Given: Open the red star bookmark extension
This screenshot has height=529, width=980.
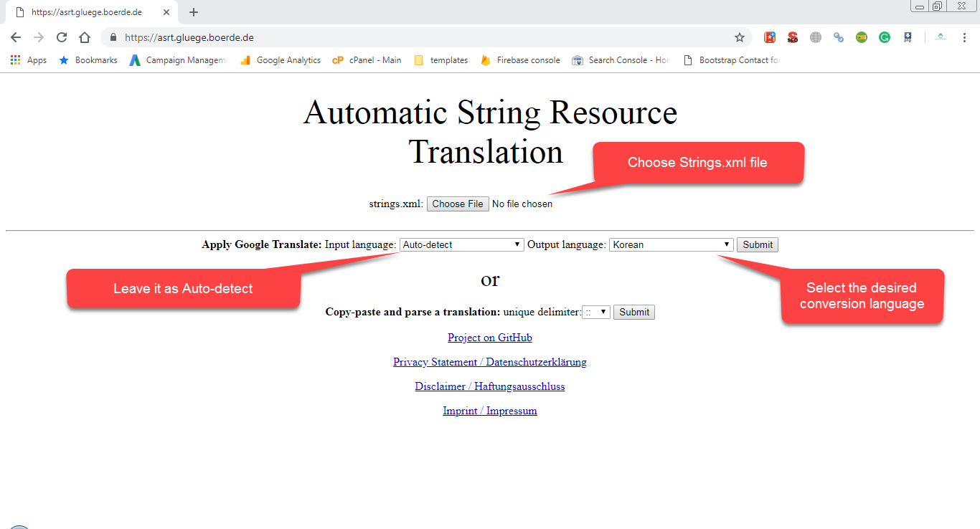Looking at the screenshot, I should pyautogui.click(x=770, y=37).
